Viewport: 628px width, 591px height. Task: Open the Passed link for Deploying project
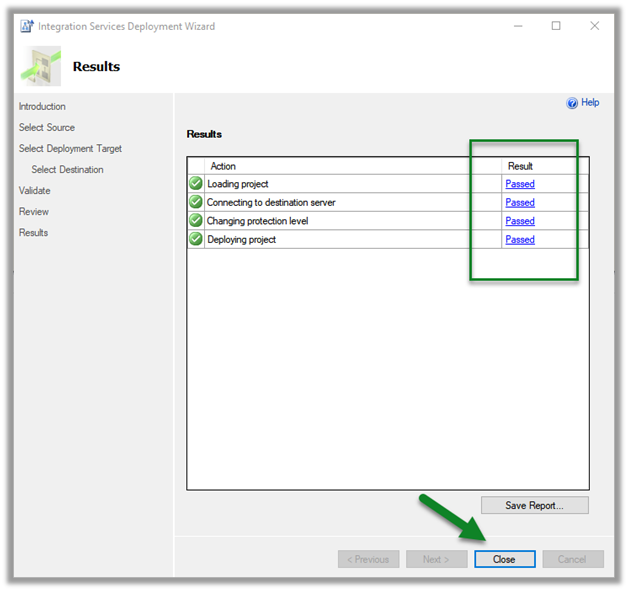point(520,240)
